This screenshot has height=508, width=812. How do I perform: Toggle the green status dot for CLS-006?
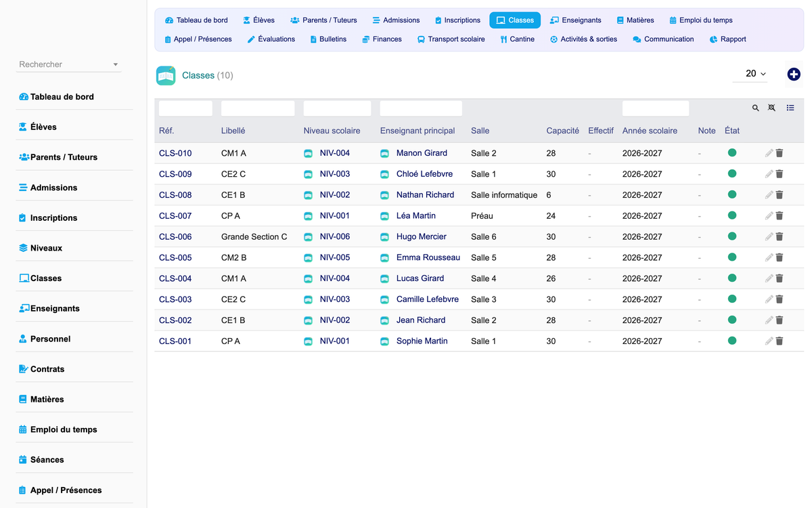tap(731, 236)
